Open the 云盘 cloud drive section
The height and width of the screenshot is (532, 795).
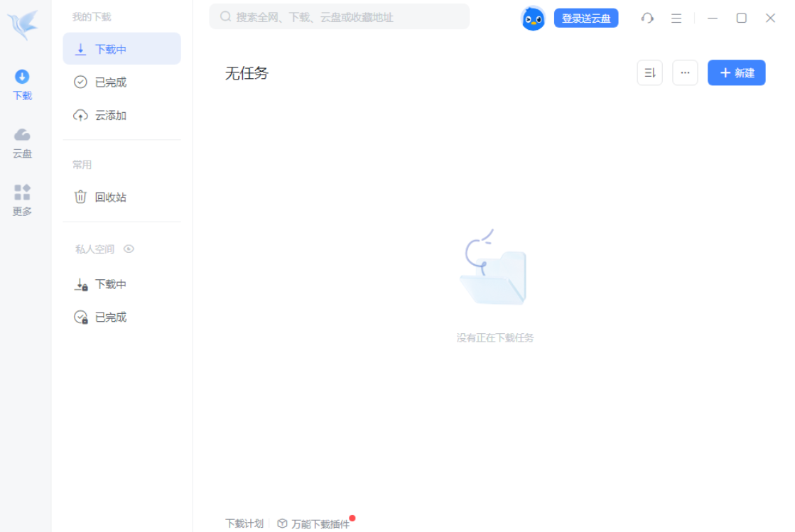[x=22, y=143]
